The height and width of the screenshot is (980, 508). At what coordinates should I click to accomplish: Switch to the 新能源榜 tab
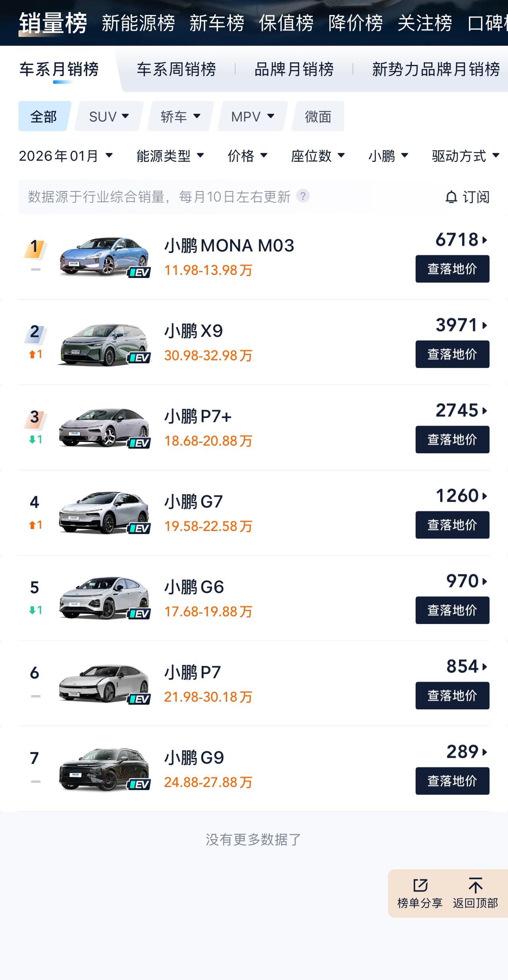138,23
